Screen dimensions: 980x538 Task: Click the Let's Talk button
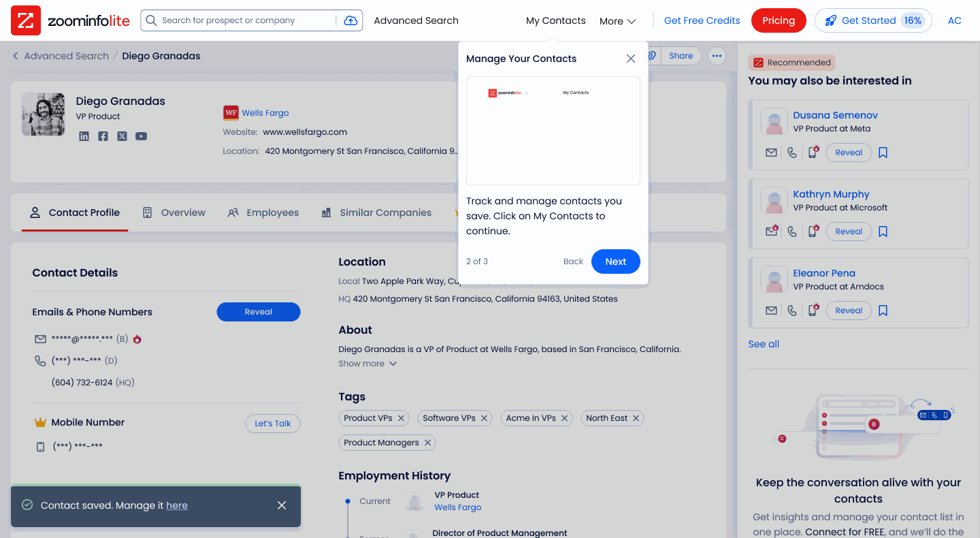272,424
